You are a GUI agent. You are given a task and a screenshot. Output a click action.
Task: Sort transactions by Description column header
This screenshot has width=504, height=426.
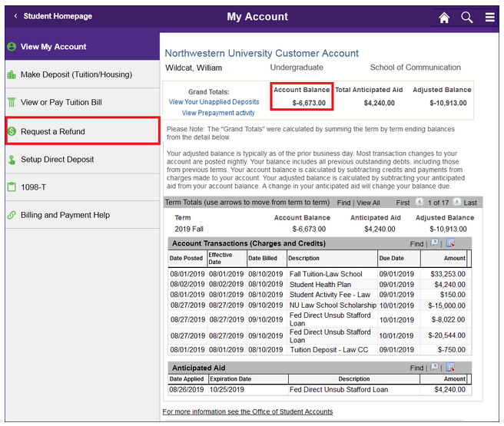pos(303,258)
